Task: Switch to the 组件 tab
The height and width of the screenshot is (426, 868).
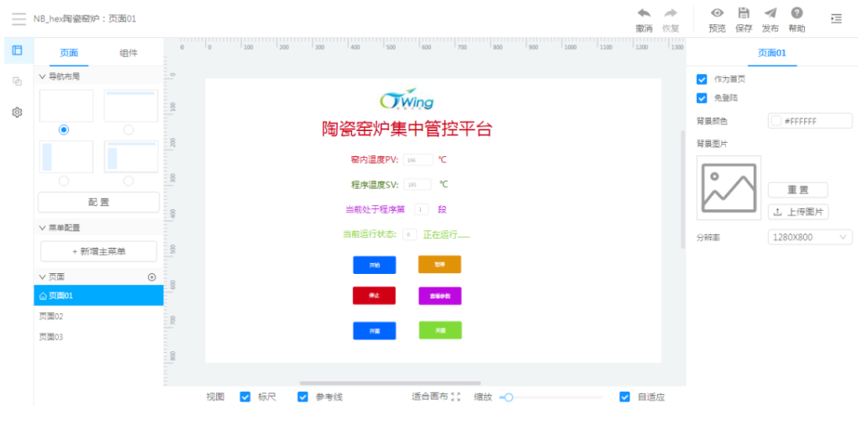Action: (x=129, y=53)
